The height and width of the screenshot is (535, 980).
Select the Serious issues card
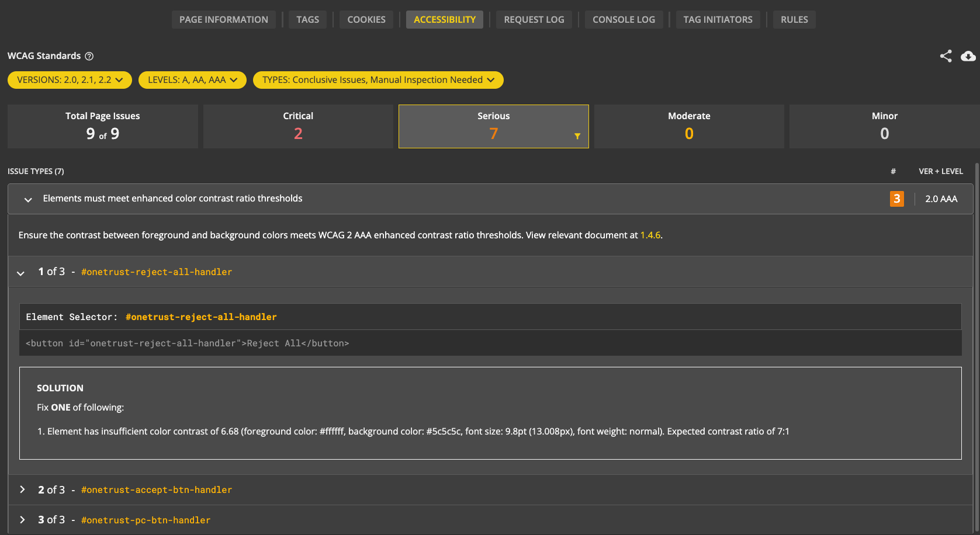pos(493,126)
